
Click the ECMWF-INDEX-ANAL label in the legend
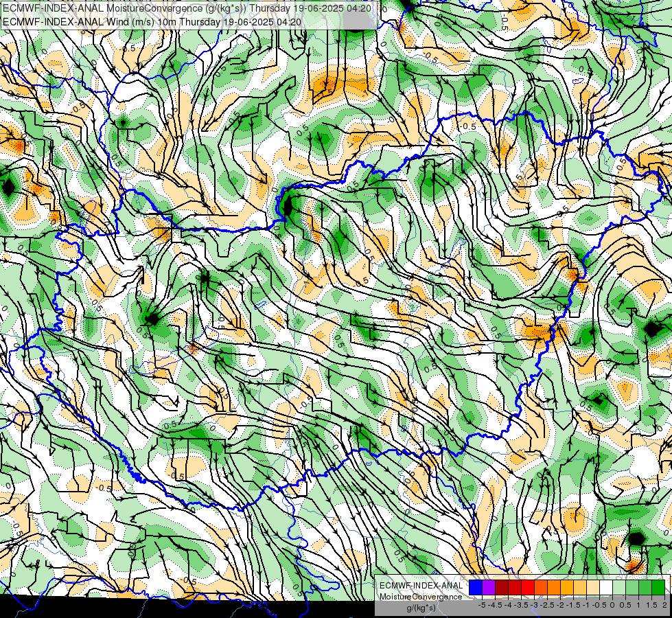(x=421, y=586)
